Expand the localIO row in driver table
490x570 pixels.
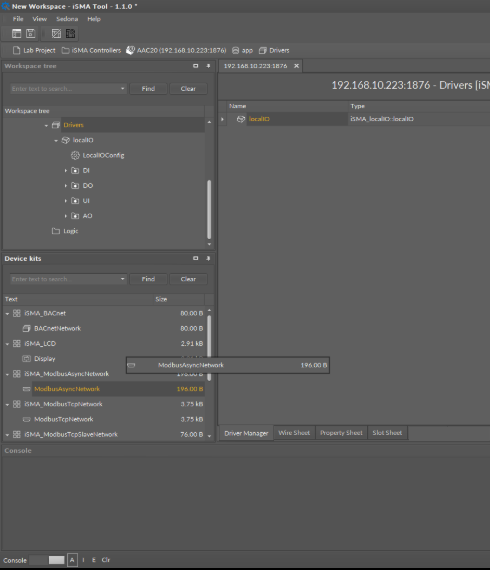pos(222,119)
